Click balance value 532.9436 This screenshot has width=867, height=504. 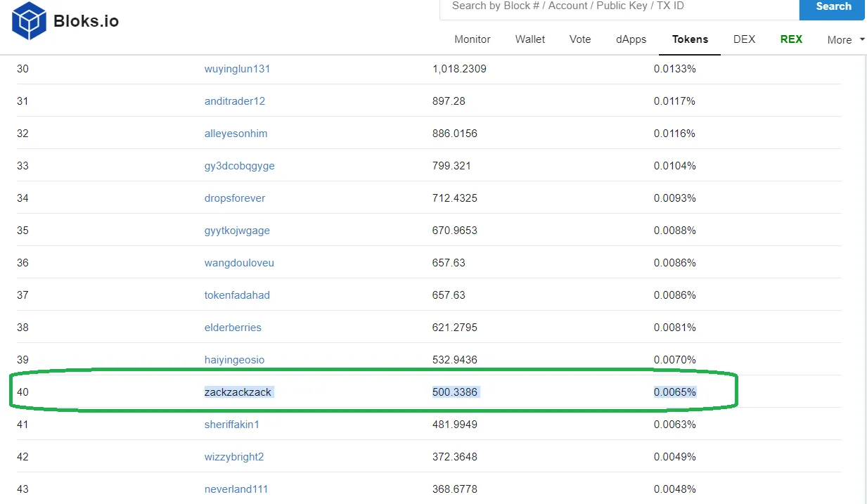click(x=455, y=360)
